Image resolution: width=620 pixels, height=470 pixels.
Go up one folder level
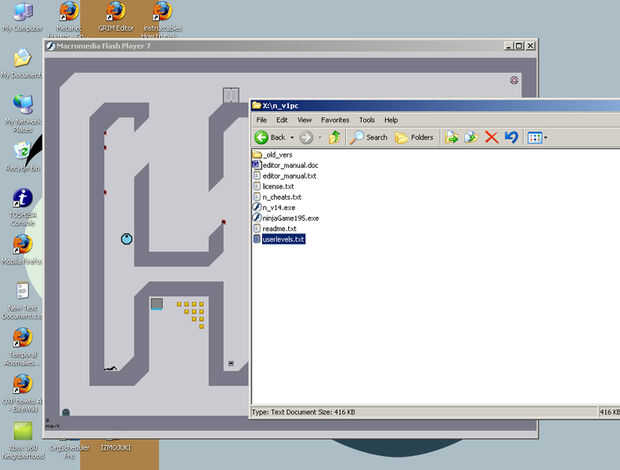coord(335,137)
